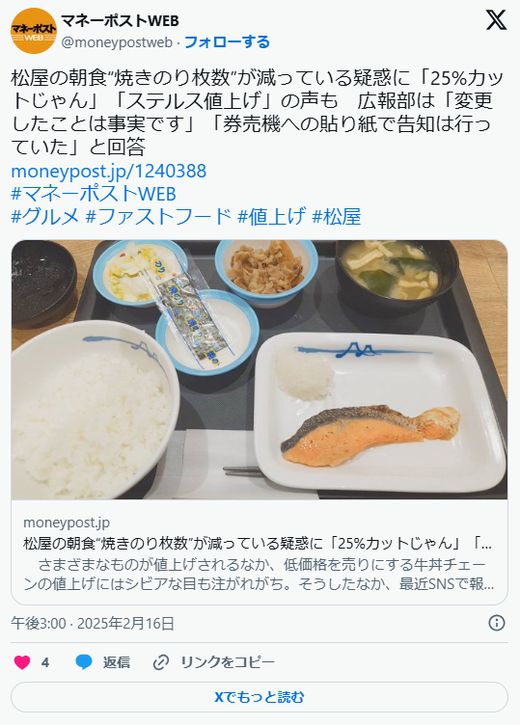Click the chain link copy icon

tap(160, 663)
